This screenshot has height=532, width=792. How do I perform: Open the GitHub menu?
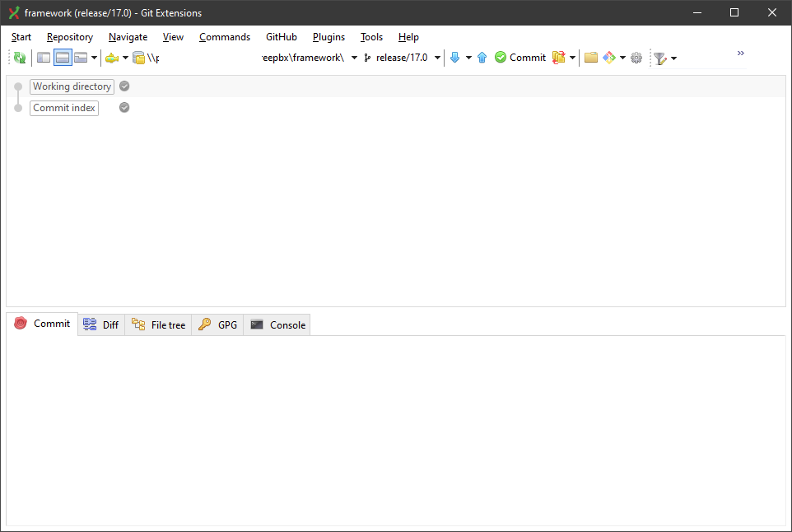click(x=281, y=37)
